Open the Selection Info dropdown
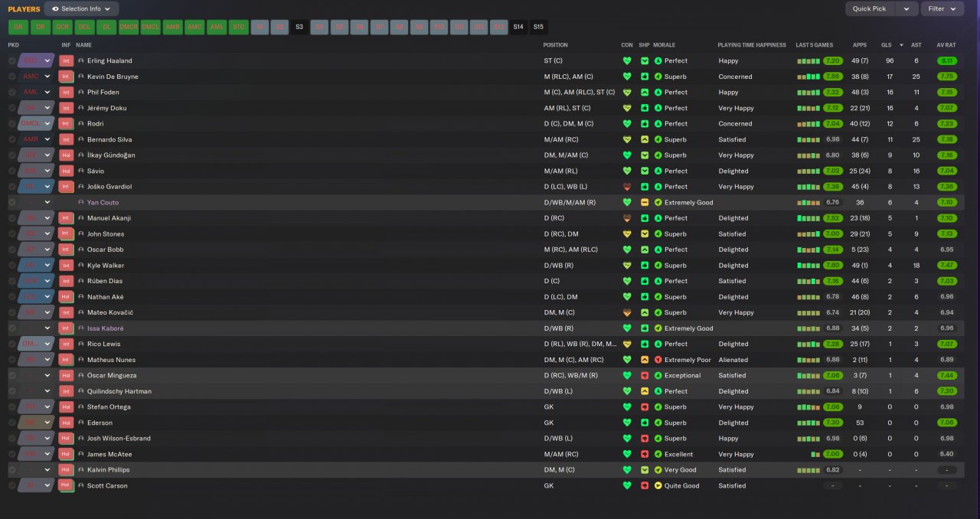 tap(81, 9)
